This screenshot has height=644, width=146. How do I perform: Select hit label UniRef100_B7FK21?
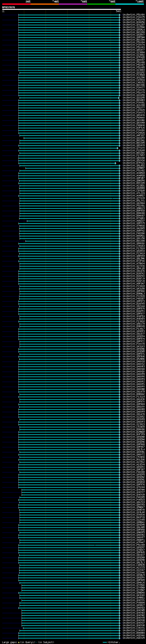[133, 163]
